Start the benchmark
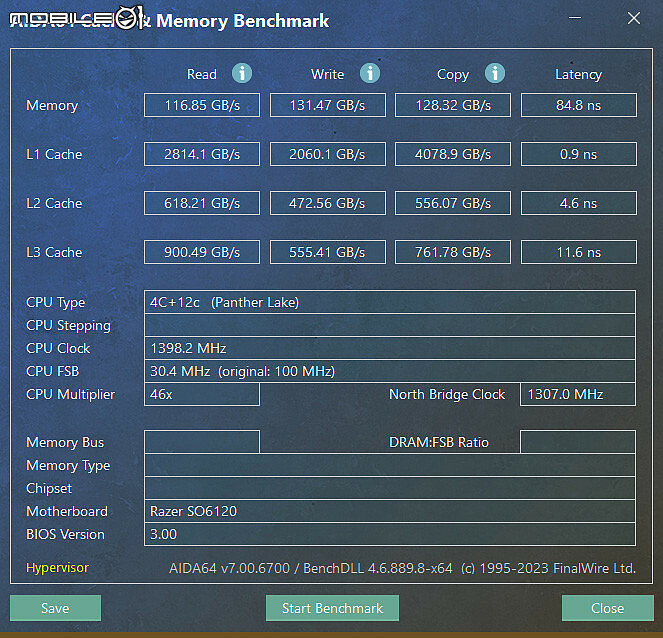 pyautogui.click(x=332, y=608)
